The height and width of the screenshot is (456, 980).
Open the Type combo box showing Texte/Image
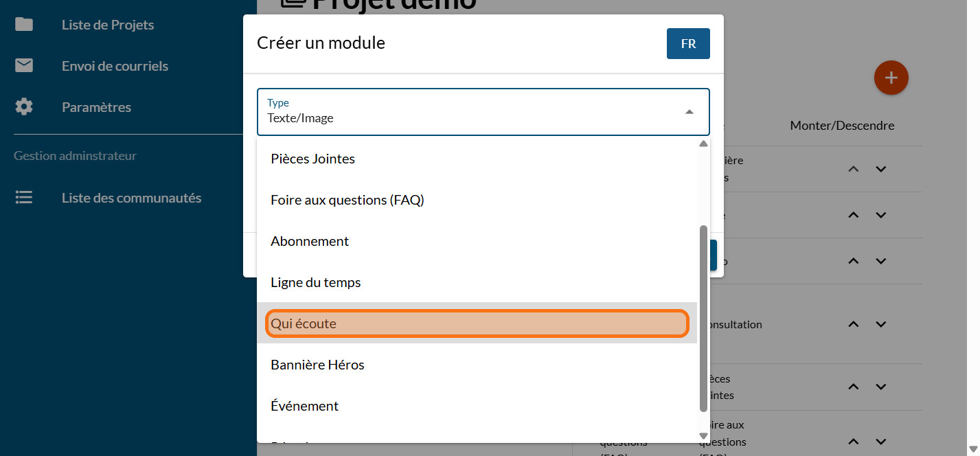pyautogui.click(x=474, y=112)
